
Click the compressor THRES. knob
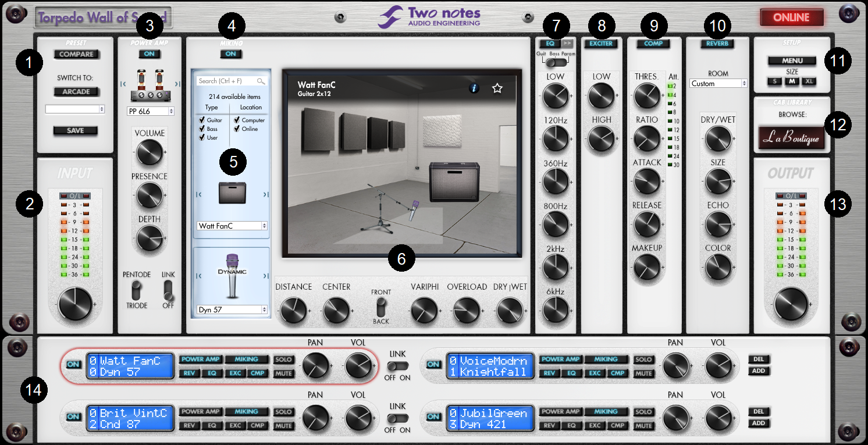646,96
